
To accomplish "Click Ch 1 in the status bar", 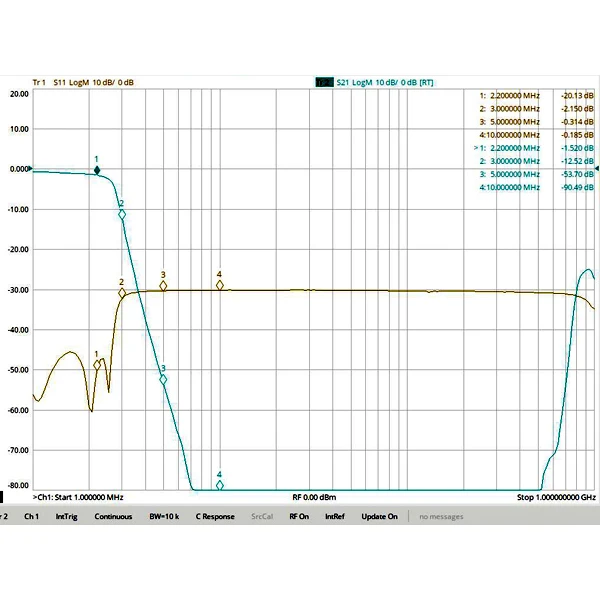I will 31,517.
